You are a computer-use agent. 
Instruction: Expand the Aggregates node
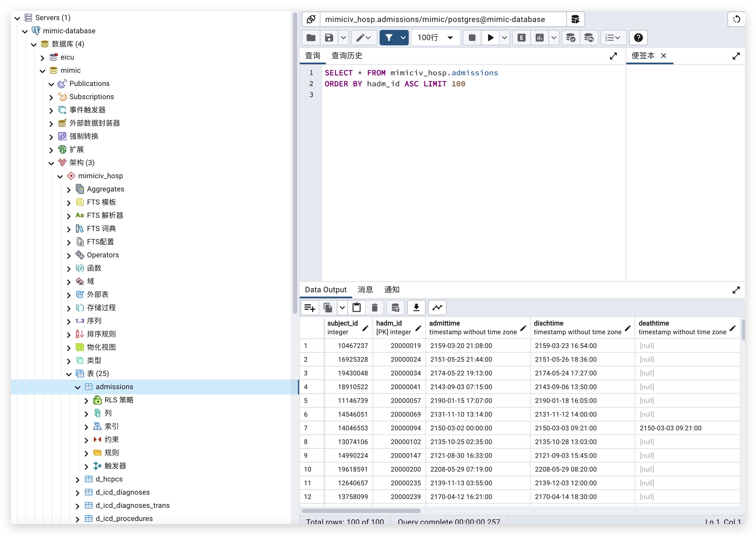[68, 190]
